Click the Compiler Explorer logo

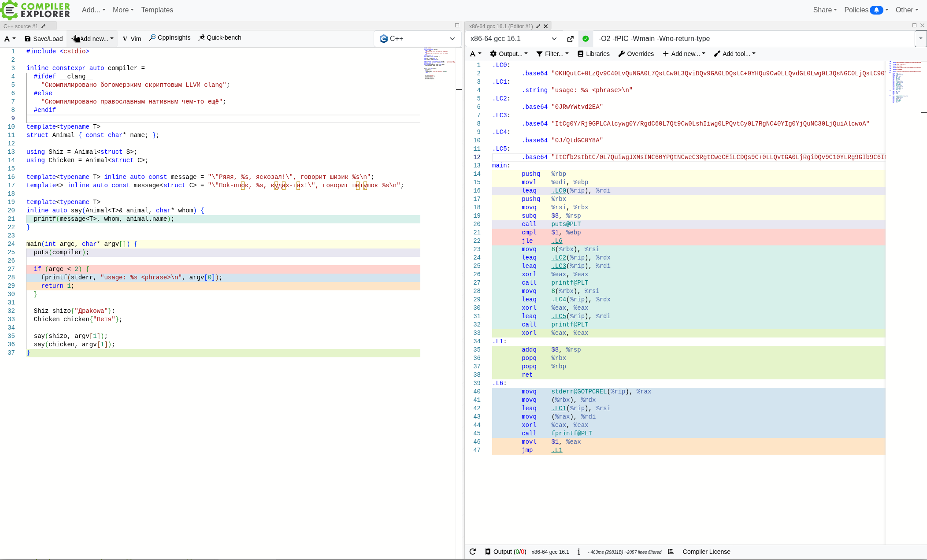(35, 10)
